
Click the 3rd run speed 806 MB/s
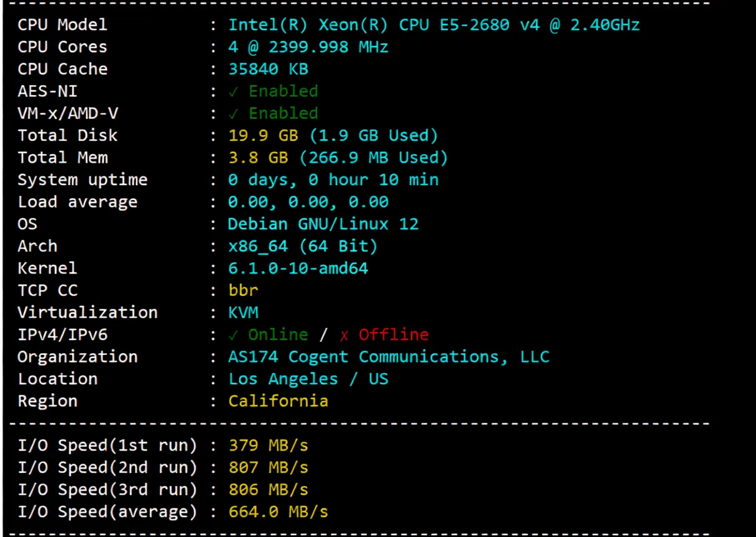[268, 490]
